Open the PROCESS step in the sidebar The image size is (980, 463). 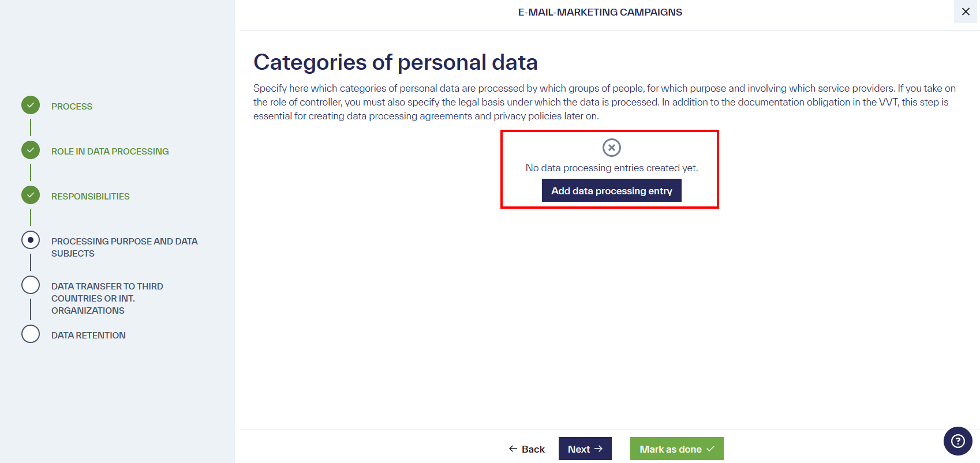click(72, 106)
